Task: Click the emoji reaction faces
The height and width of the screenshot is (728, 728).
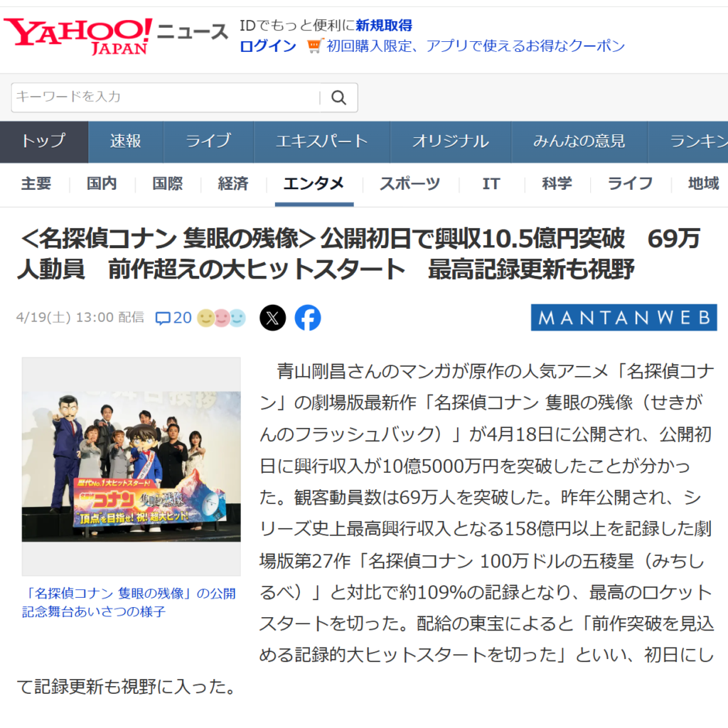Action: [x=222, y=318]
